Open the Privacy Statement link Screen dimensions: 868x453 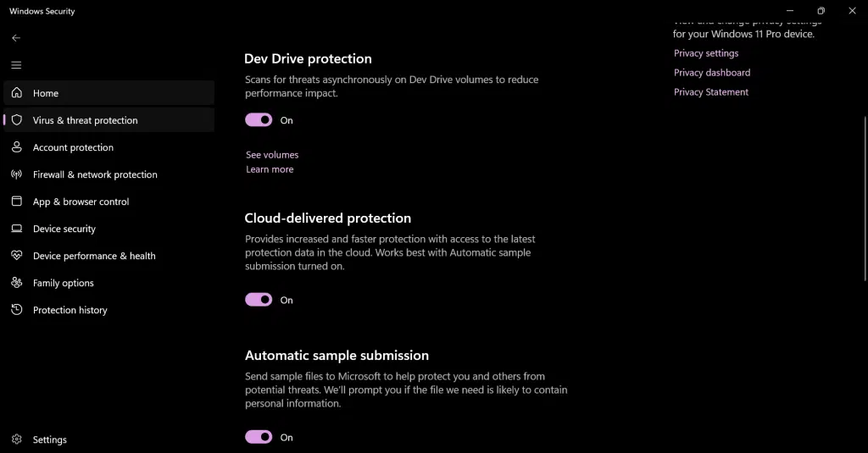[711, 92]
